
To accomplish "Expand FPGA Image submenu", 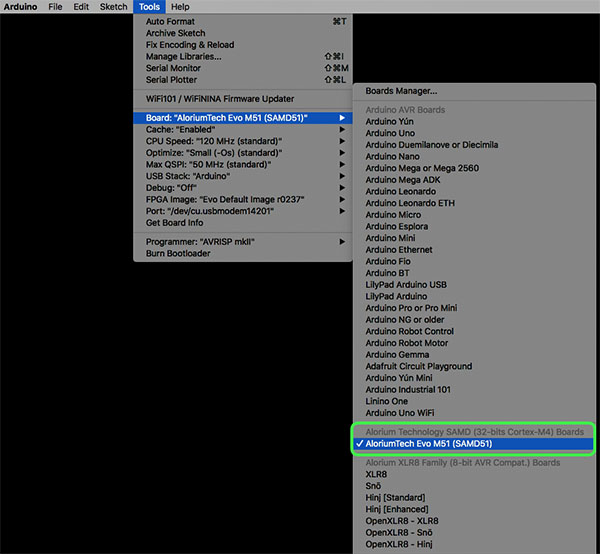I will click(243, 200).
